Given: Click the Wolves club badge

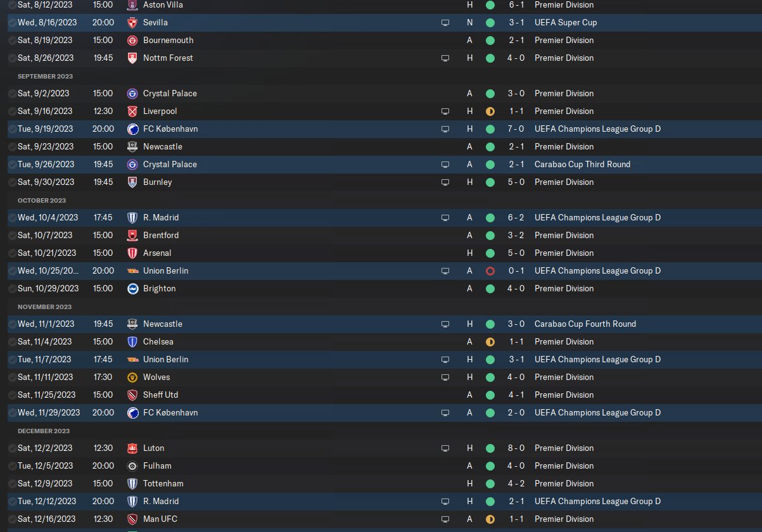Looking at the screenshot, I should tap(132, 377).
